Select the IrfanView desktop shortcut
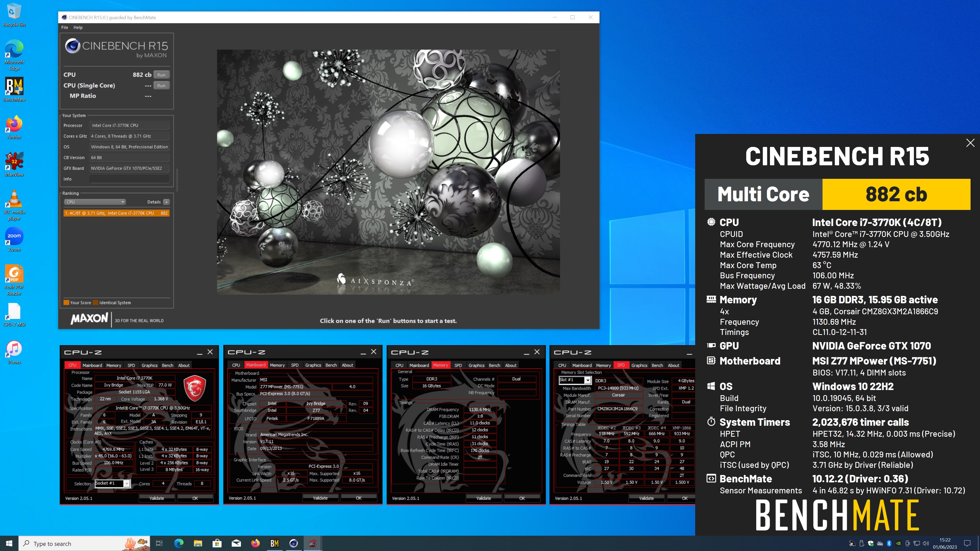The width and height of the screenshot is (980, 551). 14,165
